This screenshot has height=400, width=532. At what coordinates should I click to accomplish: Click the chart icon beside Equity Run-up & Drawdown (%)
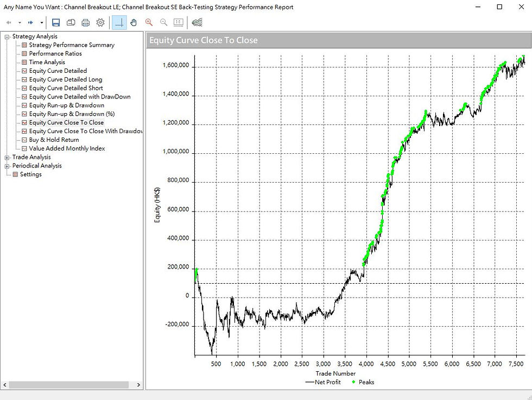[24, 114]
